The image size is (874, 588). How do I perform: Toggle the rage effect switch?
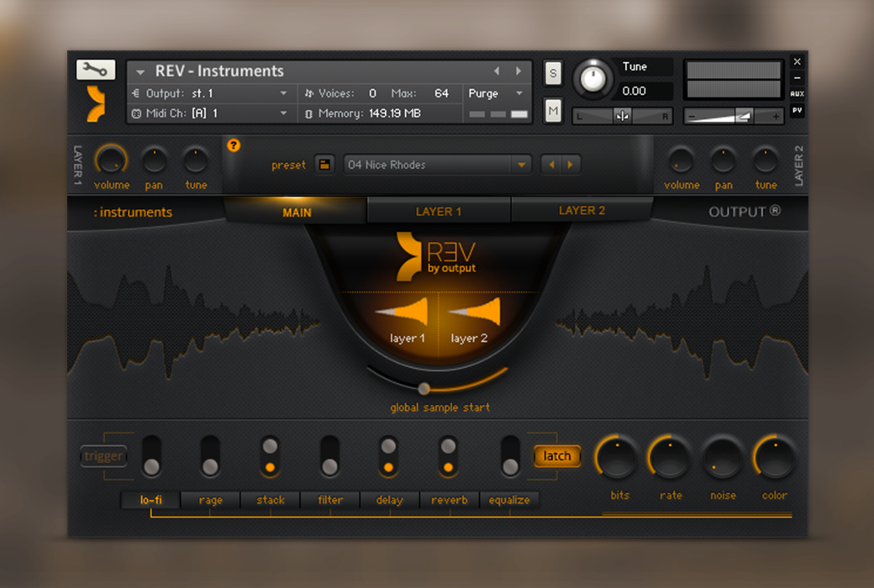[210, 456]
